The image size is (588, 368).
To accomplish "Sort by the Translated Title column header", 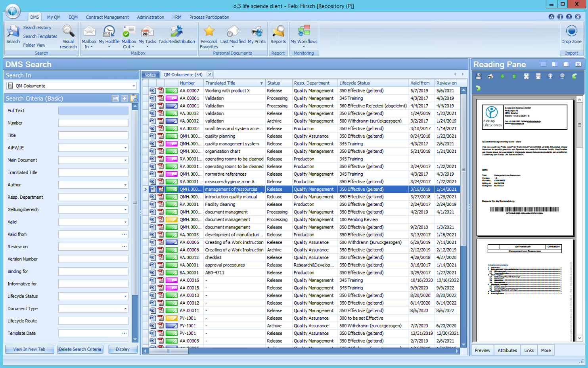I will coord(234,83).
